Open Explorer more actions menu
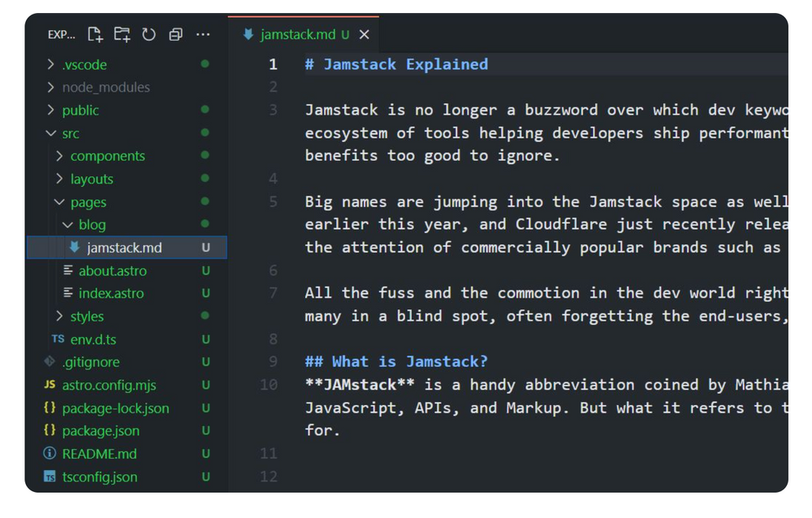812x518 pixels. [202, 34]
